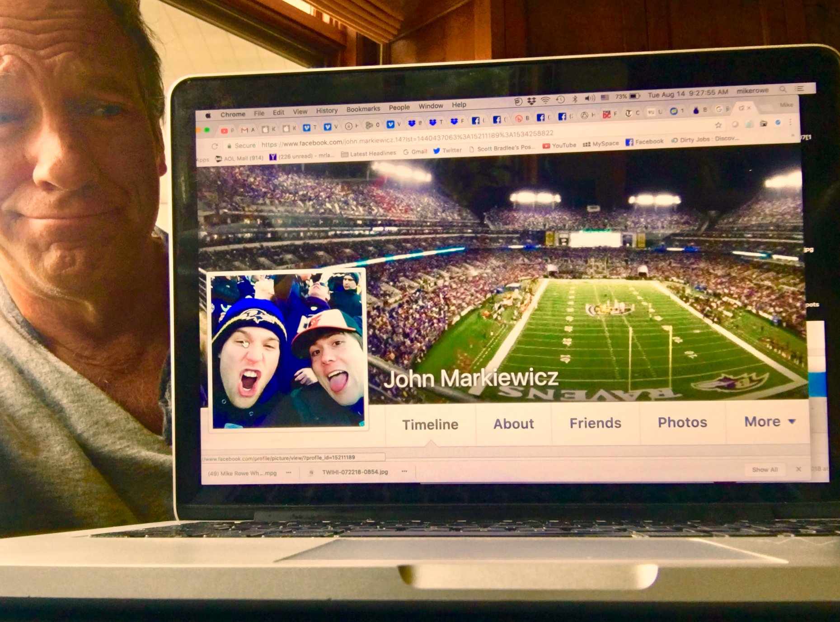Open the History menu
This screenshot has width=840, height=622.
coord(326,111)
